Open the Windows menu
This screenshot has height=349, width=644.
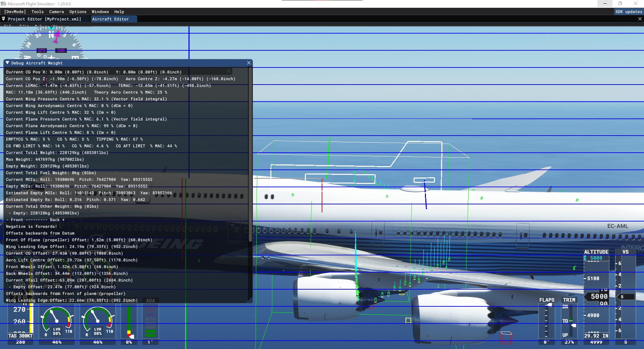click(x=100, y=12)
